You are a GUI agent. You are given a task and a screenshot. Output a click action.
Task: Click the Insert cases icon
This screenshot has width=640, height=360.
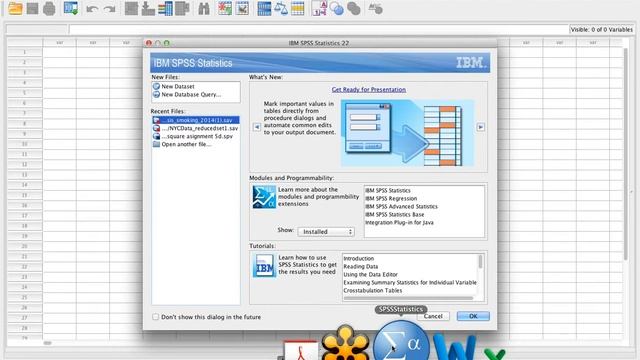click(225, 9)
